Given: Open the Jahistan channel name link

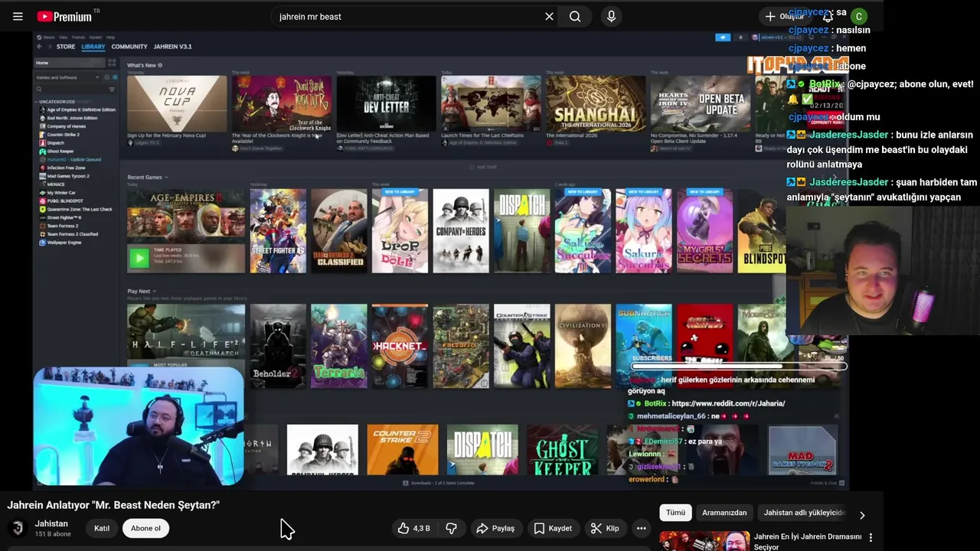Looking at the screenshot, I should coord(51,523).
